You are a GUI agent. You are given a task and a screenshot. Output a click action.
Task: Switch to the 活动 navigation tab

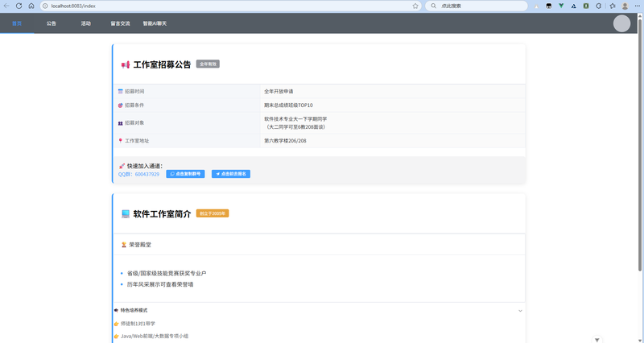85,23
